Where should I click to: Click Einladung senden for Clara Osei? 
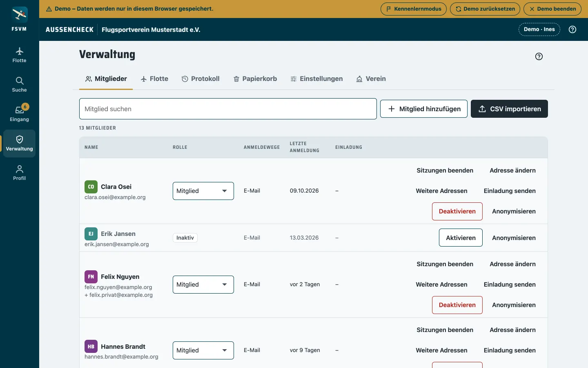pos(510,191)
